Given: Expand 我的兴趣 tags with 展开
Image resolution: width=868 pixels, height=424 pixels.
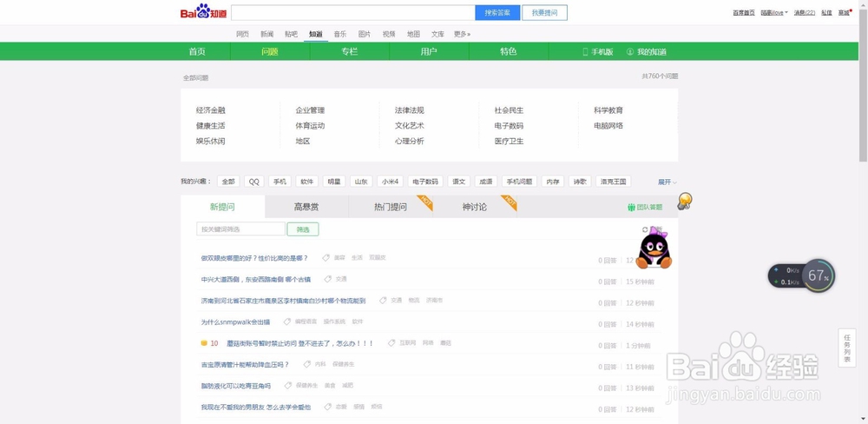Looking at the screenshot, I should [x=667, y=182].
